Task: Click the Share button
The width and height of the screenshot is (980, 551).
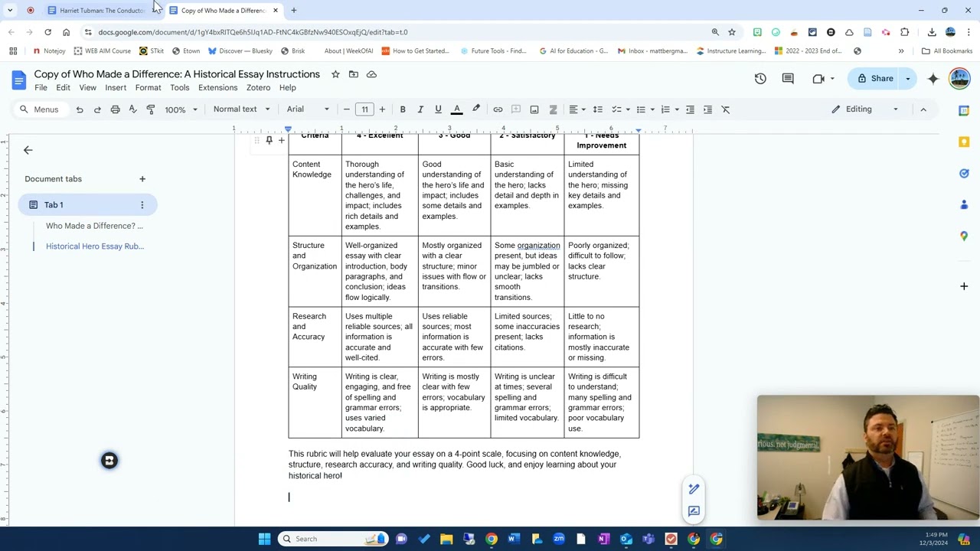Action: [874, 78]
